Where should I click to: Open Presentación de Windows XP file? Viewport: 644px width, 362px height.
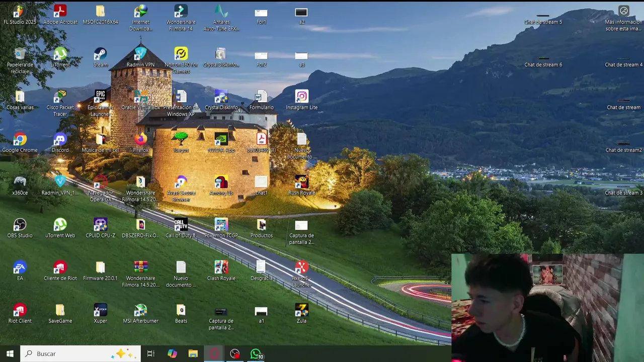[x=181, y=97]
